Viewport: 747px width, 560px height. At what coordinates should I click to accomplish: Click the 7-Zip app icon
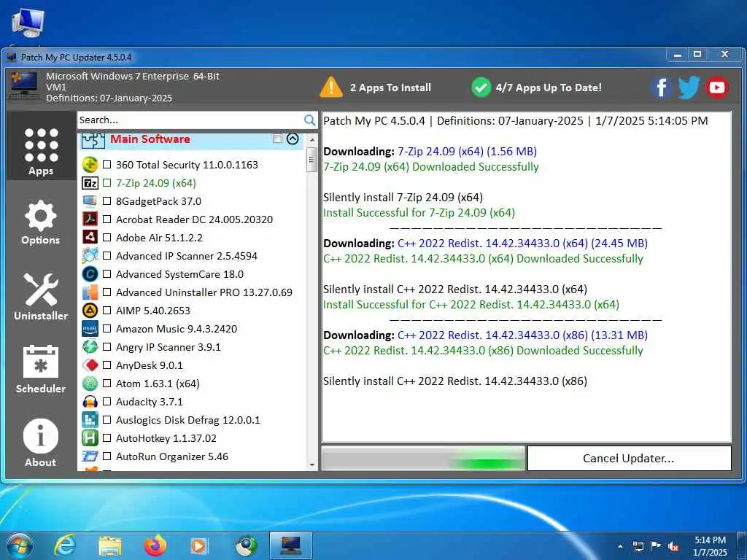pyautogui.click(x=90, y=183)
